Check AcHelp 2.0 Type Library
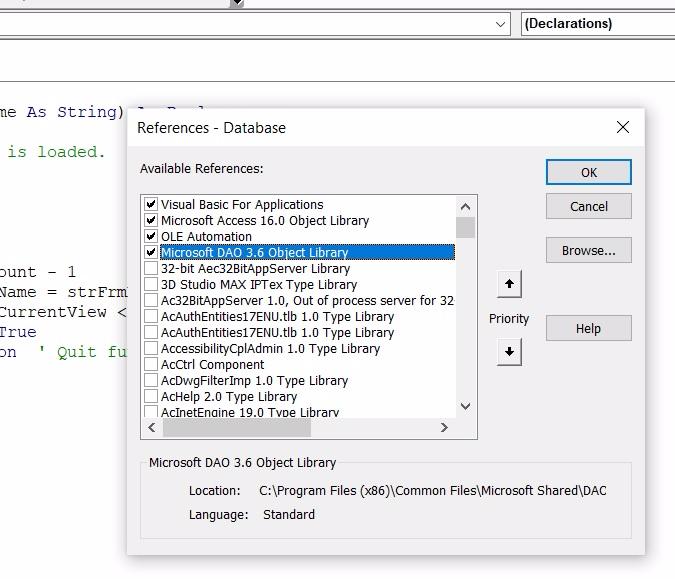The height and width of the screenshot is (579, 675). (151, 396)
